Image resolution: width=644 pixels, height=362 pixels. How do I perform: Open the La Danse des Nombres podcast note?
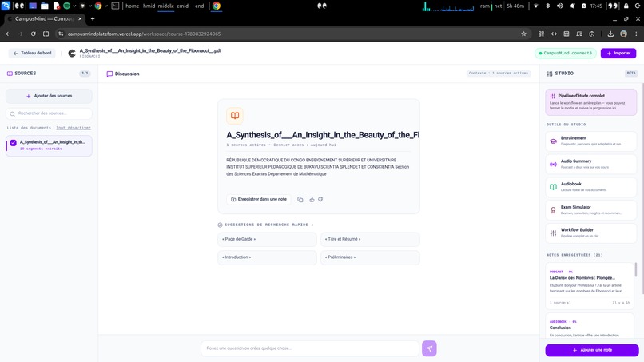(590, 286)
